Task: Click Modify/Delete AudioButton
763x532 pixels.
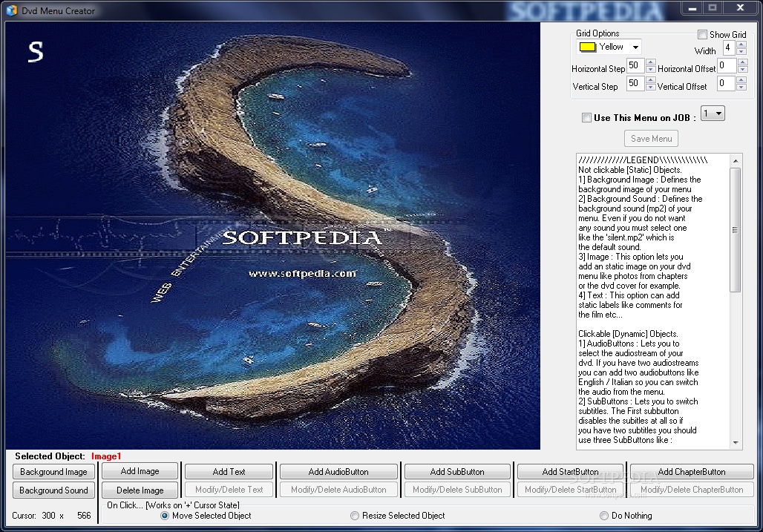Action: coord(338,490)
